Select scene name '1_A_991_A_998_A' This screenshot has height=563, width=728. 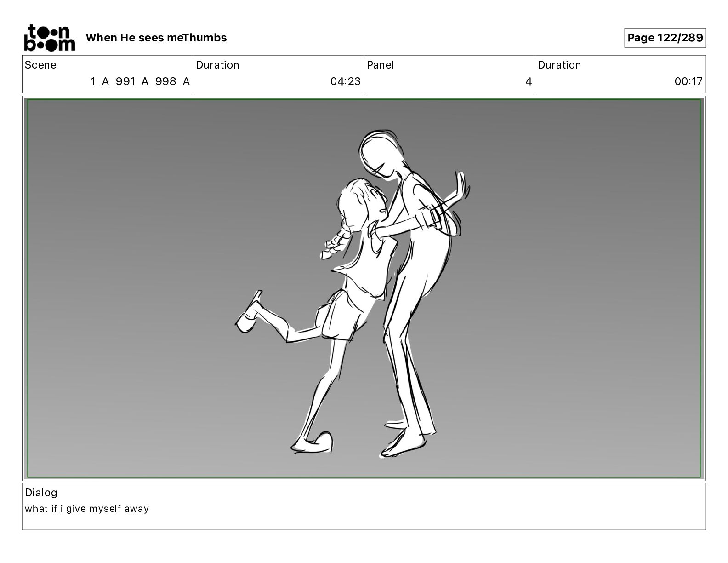[140, 81]
